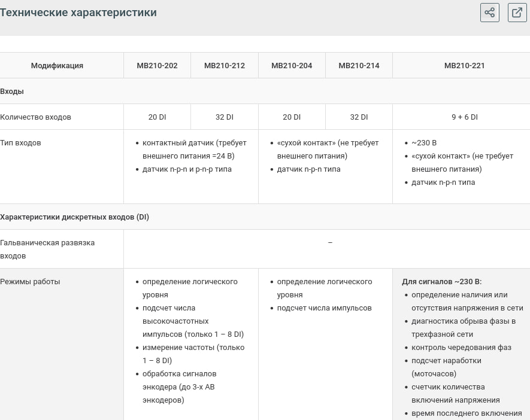Click Характеристики дискретных входов (DI) section row

tap(265, 217)
